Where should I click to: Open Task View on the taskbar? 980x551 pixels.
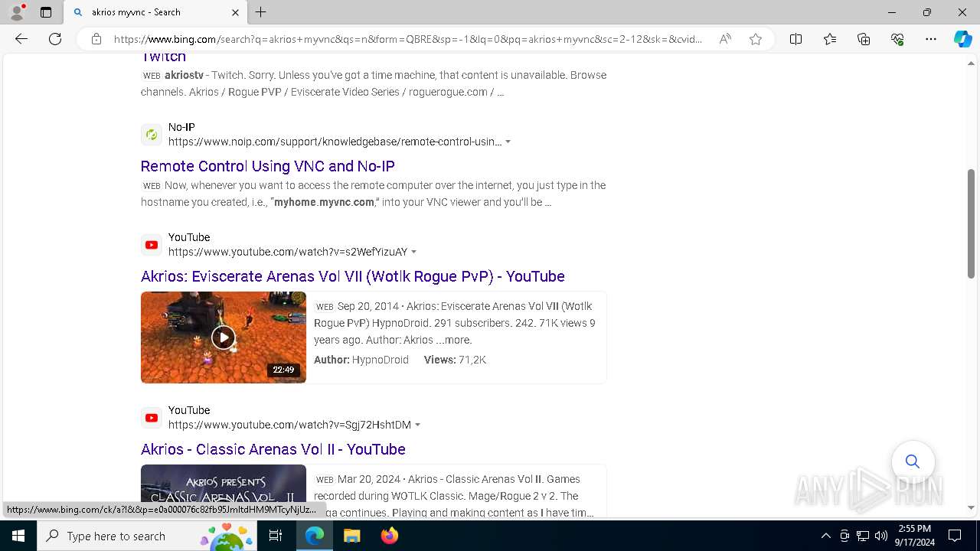tap(276, 536)
